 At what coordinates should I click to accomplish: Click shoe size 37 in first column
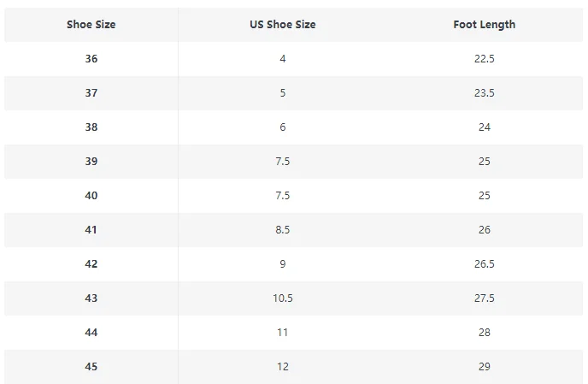[91, 93]
